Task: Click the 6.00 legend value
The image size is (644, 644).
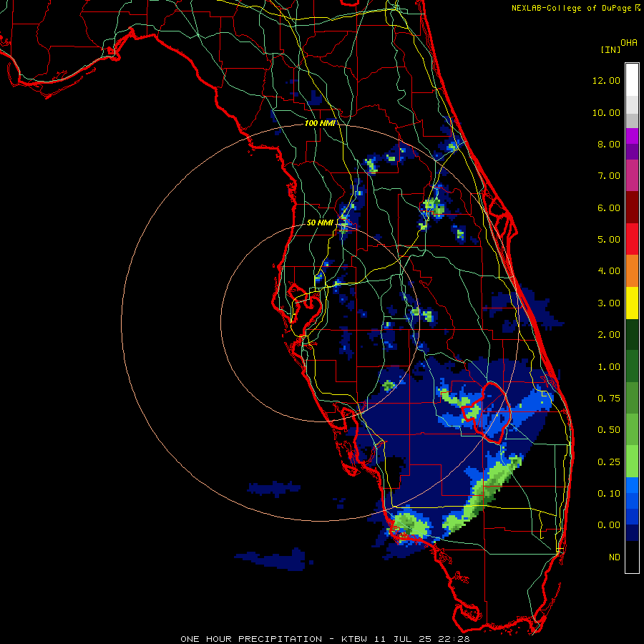Action: pyautogui.click(x=609, y=208)
